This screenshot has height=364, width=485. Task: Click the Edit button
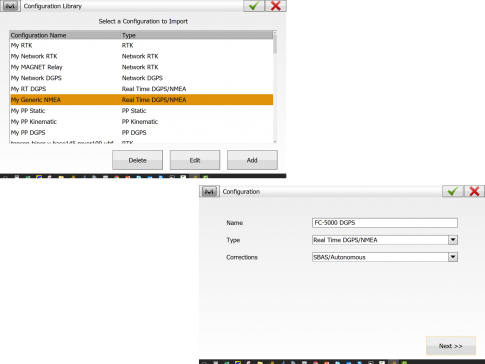(195, 160)
